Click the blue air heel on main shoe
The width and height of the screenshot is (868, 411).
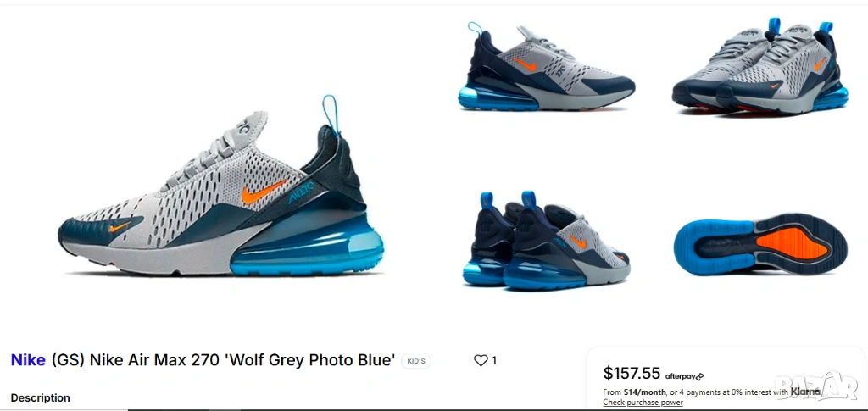coord(307,243)
